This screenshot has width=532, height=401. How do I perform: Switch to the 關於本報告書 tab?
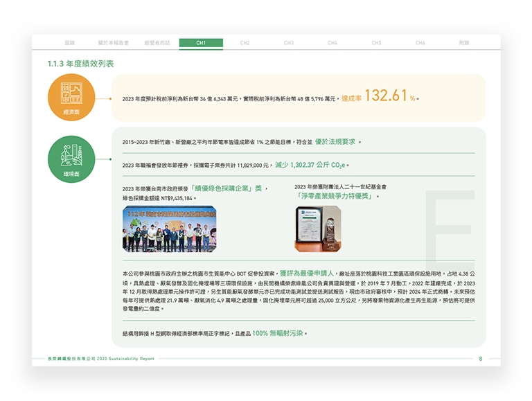coord(114,43)
